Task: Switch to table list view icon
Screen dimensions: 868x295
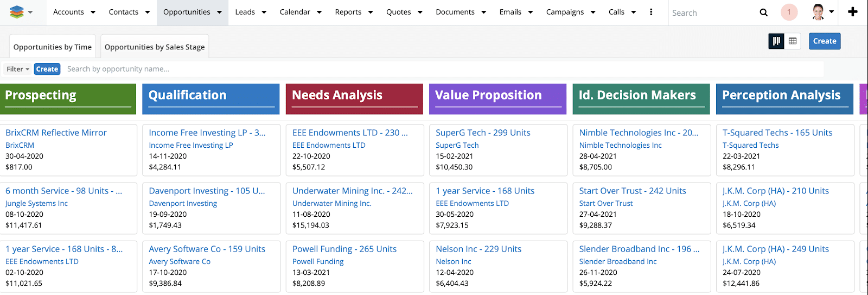Action: click(x=793, y=41)
